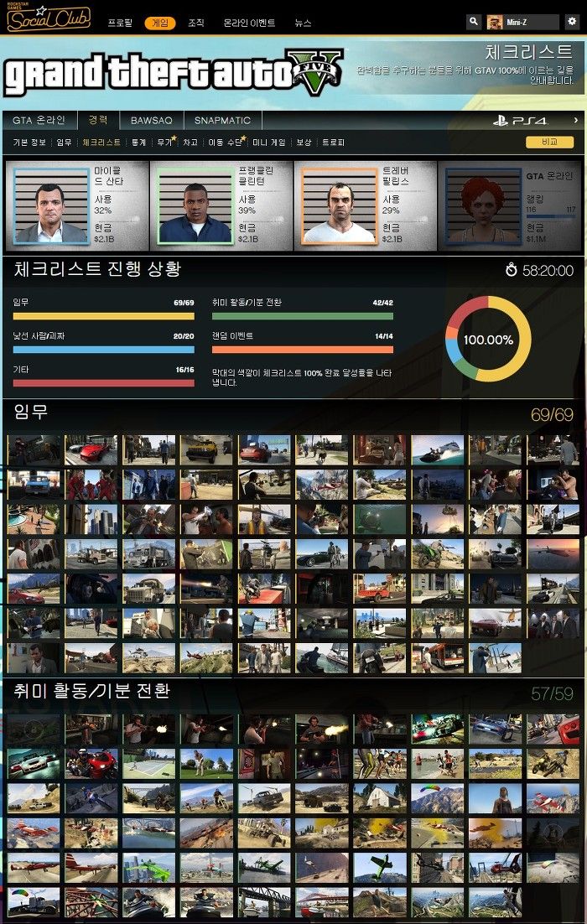This screenshot has height=924, width=587.
Task: Select the 트레버 필립스 character mugshot
Action: pyautogui.click(x=340, y=206)
